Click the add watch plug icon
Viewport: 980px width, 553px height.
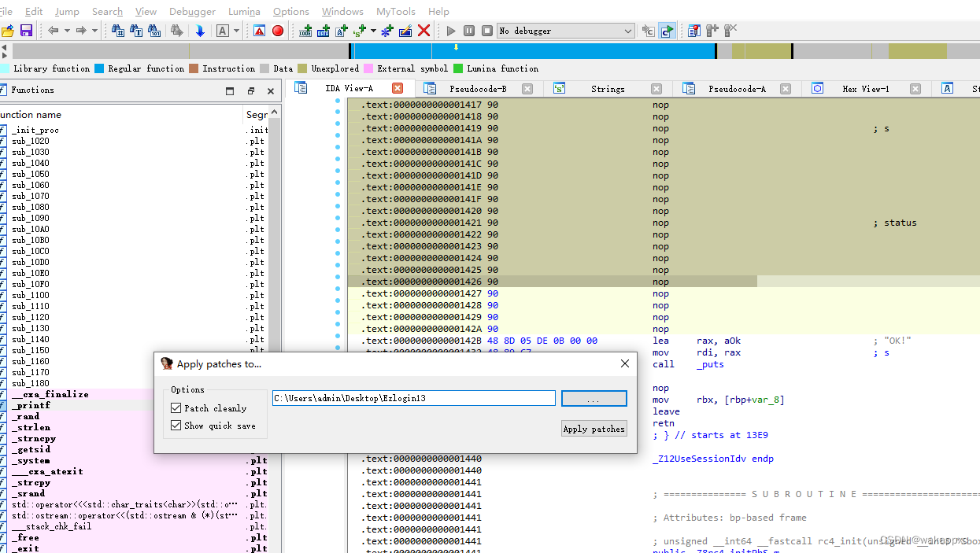712,31
